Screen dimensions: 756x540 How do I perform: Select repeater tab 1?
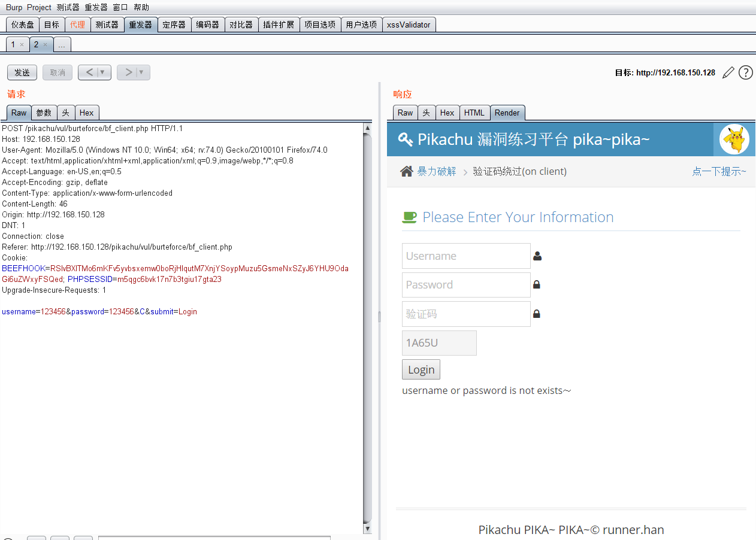click(13, 45)
